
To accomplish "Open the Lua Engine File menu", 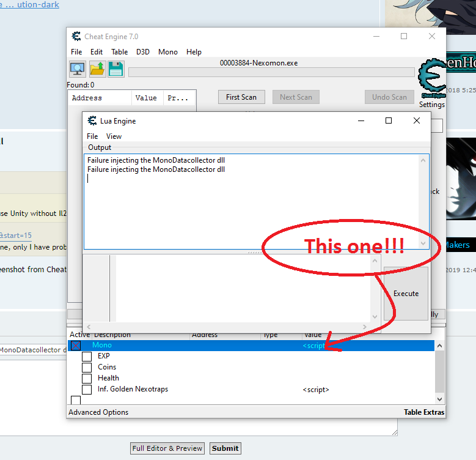I will [92, 136].
